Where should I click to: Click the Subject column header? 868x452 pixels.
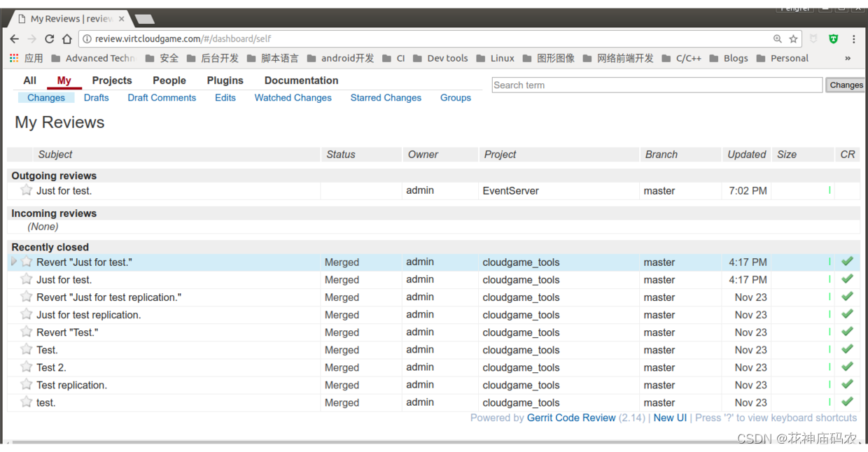pyautogui.click(x=55, y=155)
